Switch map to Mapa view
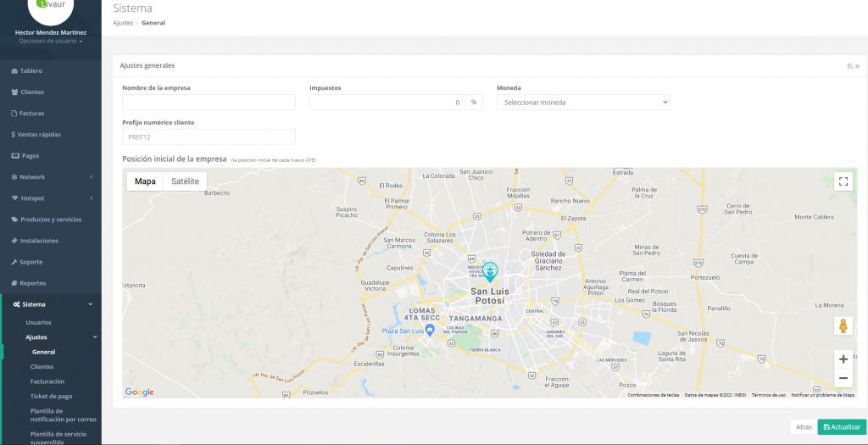 pos(145,181)
